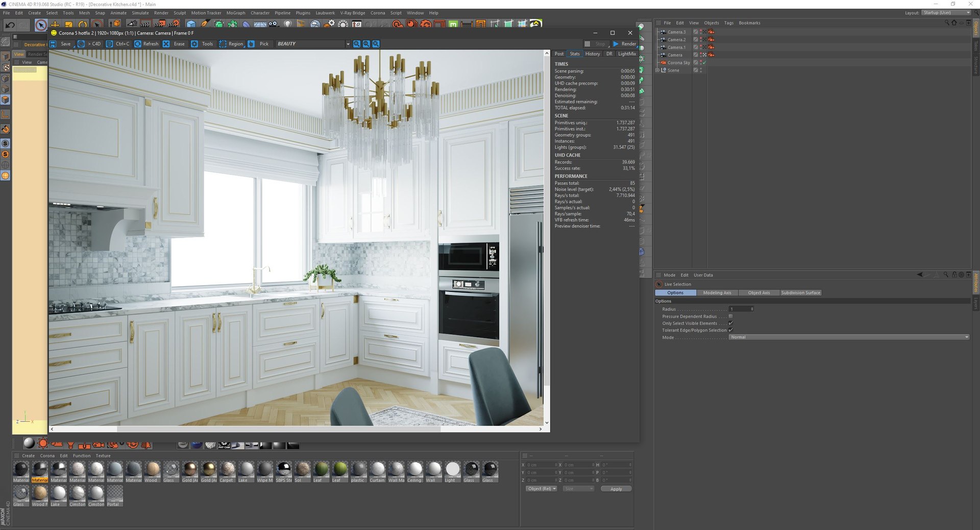Select the Move tool in main toolbar
980x530 pixels.
(55, 24)
